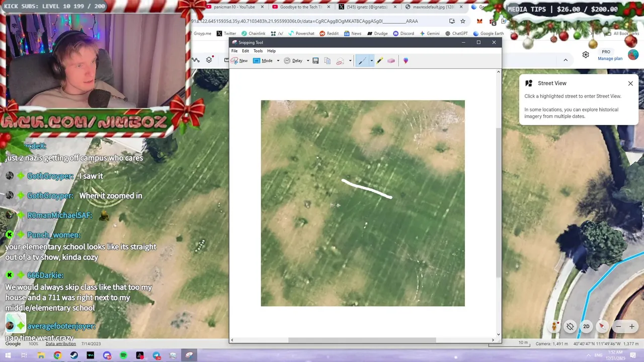Select the Pen tool in Snipping Tool
The width and height of the screenshot is (644, 362).
pos(362,61)
